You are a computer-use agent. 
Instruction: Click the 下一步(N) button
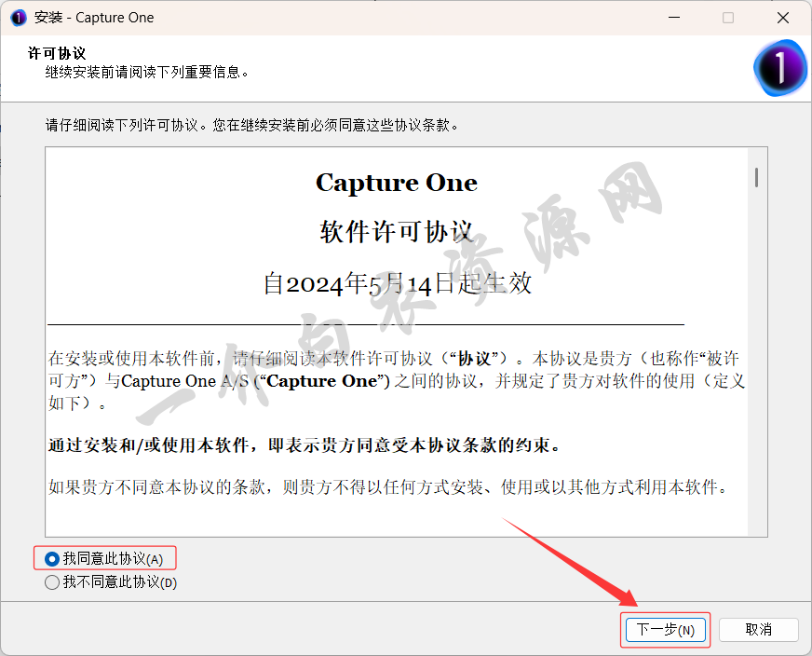666,630
